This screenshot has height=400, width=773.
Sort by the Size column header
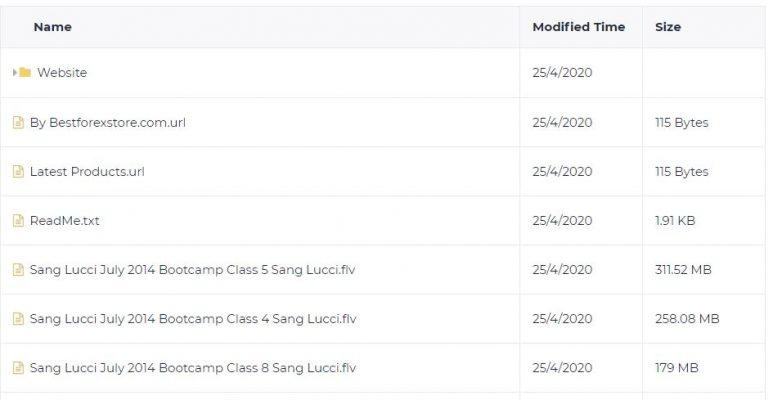[x=668, y=27]
